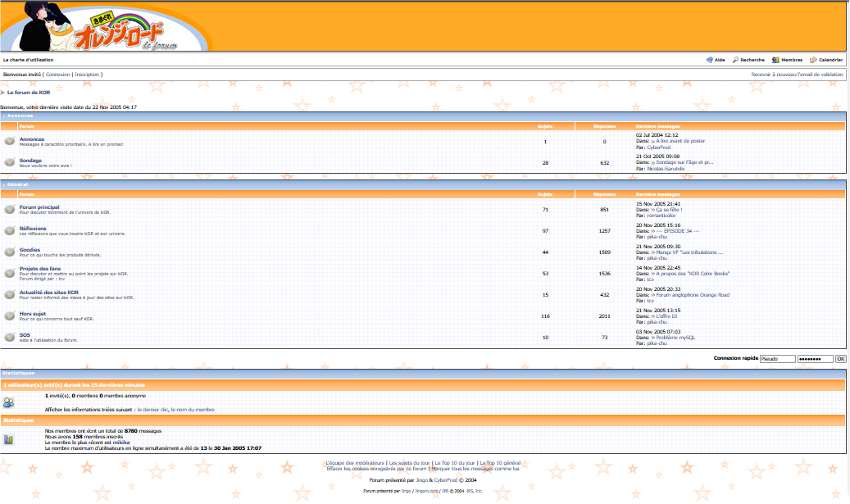This screenshot has width=850, height=504.
Task: Open last post Problème mySQL
Action: (675, 338)
